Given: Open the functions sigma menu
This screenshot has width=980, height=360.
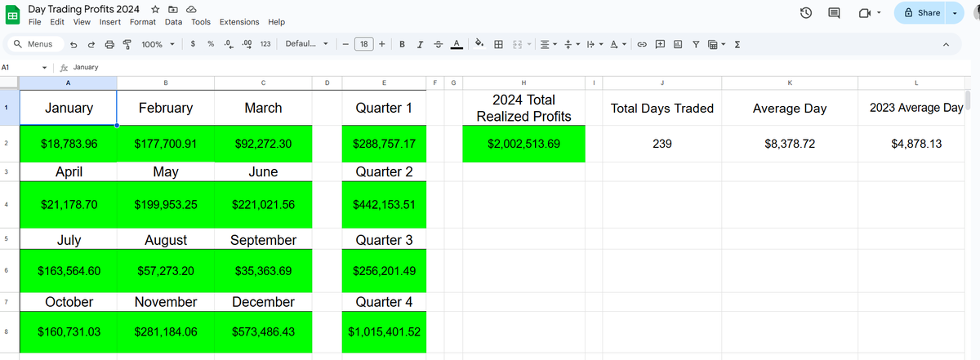Looking at the screenshot, I should coord(737,44).
